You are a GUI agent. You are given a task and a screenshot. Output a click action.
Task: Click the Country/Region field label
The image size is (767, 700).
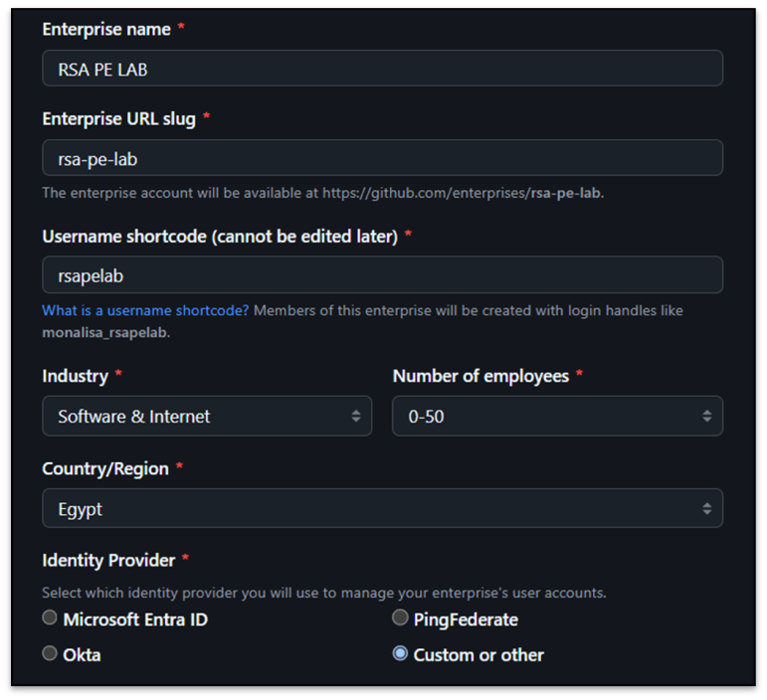[105, 468]
